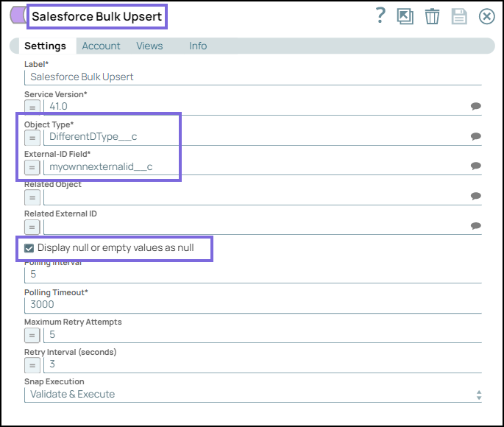Toggle expression button for External-ID Field
Image resolution: width=504 pixels, height=427 pixels.
(32, 168)
